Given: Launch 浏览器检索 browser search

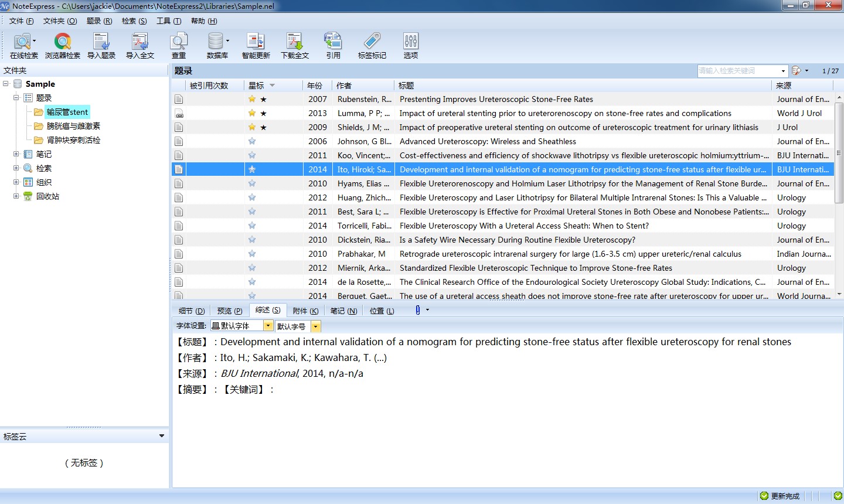Looking at the screenshot, I should coord(63,46).
